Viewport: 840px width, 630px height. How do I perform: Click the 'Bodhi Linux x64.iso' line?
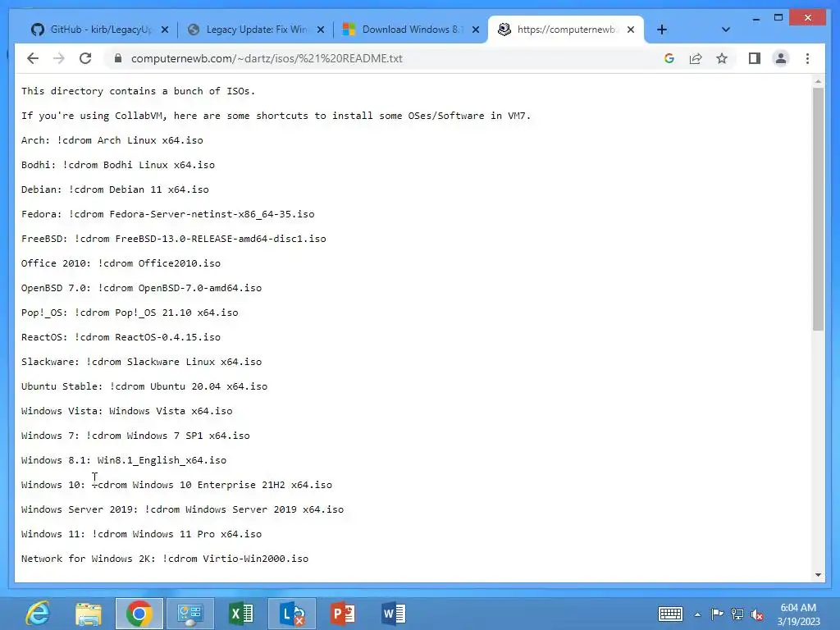pyautogui.click(x=118, y=165)
